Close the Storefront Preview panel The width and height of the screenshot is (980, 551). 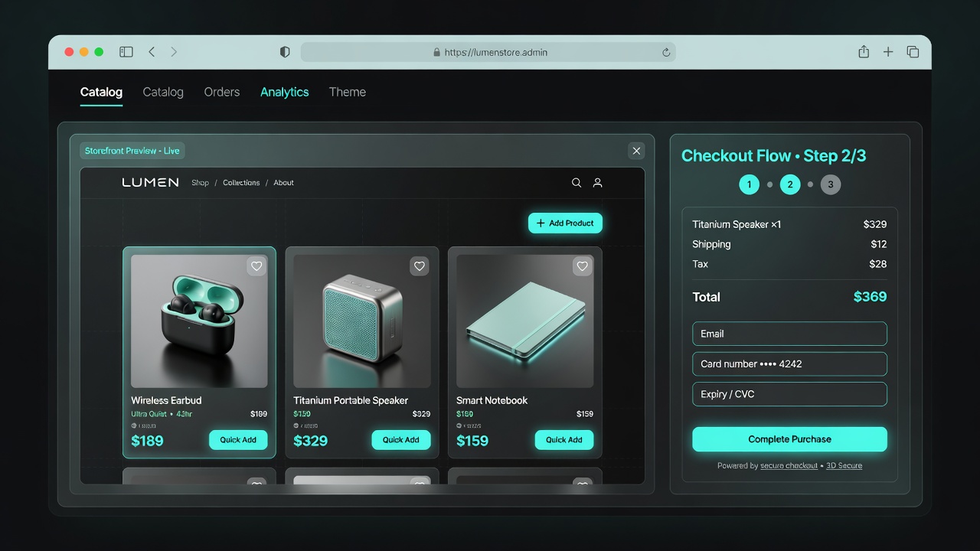(x=636, y=151)
